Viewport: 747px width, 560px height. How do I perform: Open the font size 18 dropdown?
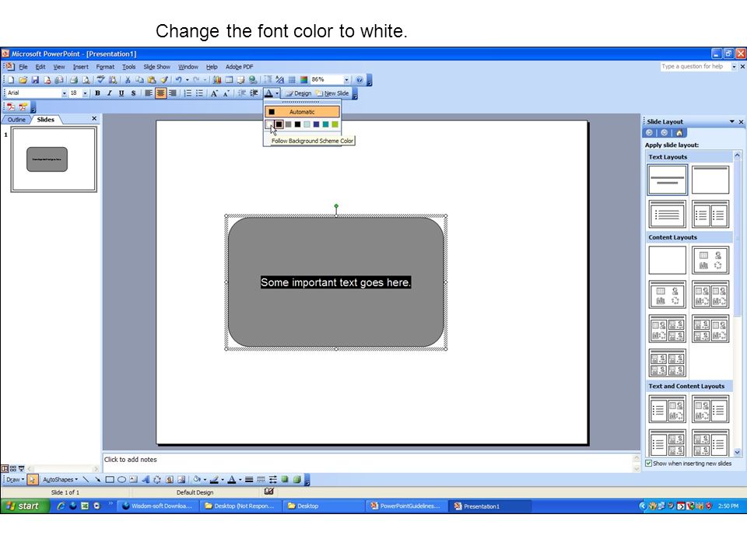(86, 93)
